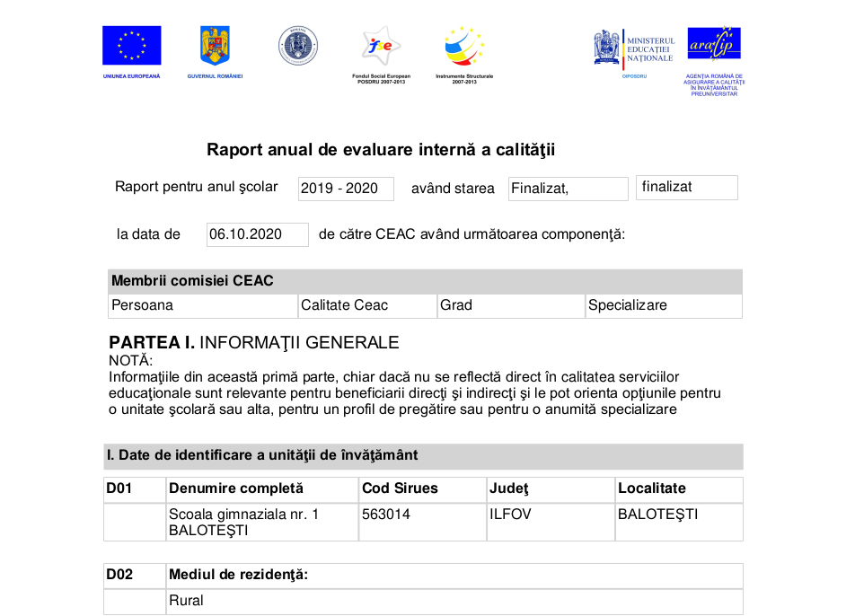Click the NOTĂ: label
855x616 pixels.
pos(131,360)
